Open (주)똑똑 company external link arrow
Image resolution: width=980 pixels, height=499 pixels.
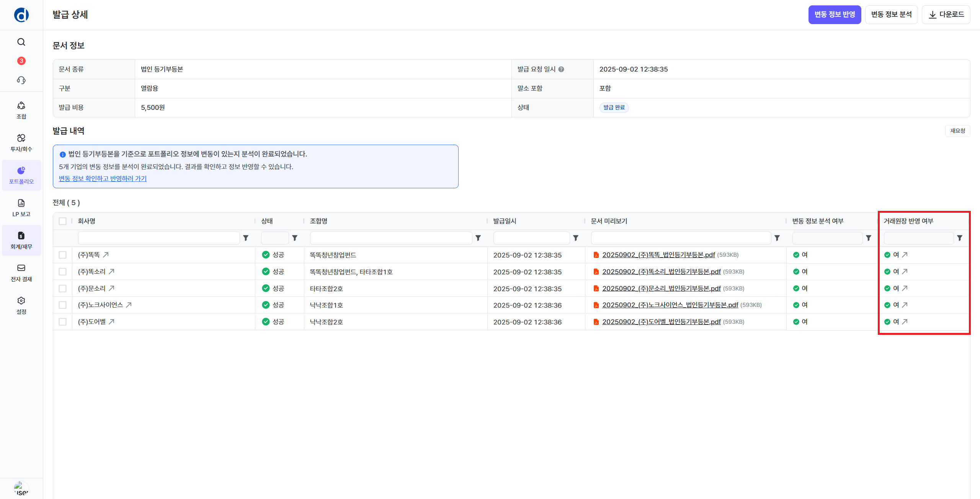106,255
